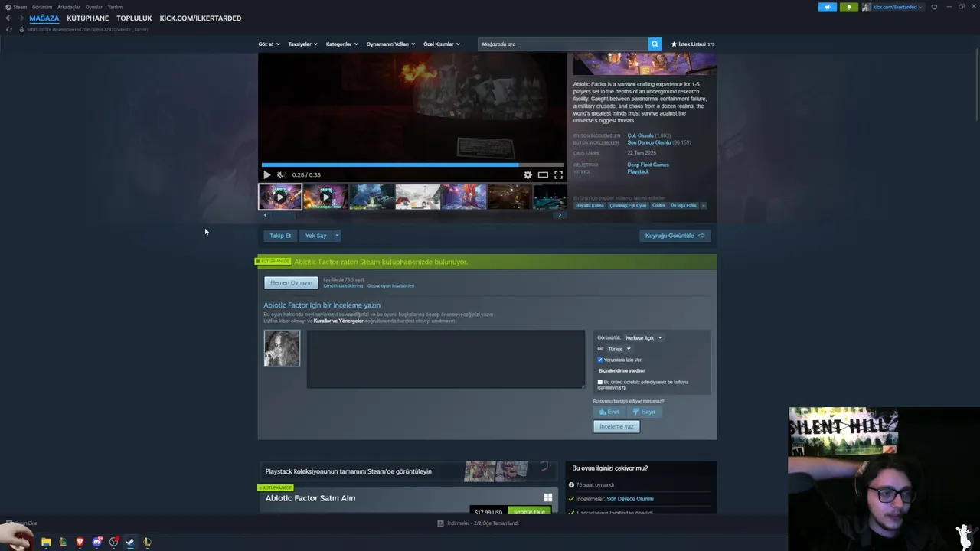This screenshot has height=551, width=980.
Task: Open the Playstack publisher link
Action: point(638,171)
